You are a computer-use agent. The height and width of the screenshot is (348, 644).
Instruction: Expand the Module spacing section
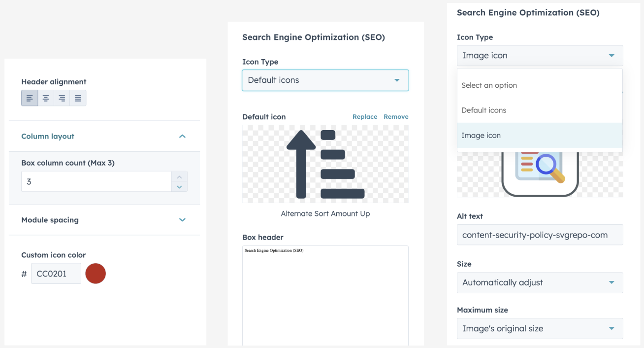coord(182,220)
